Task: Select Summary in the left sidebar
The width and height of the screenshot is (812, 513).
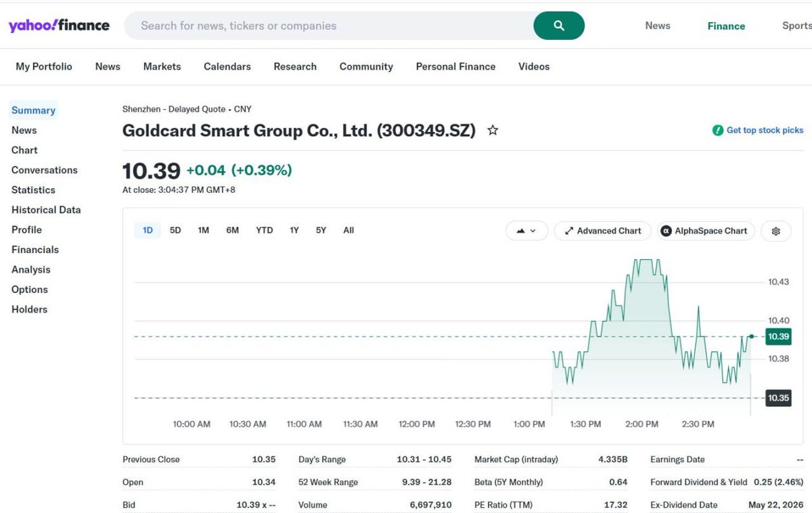Action: (x=33, y=110)
